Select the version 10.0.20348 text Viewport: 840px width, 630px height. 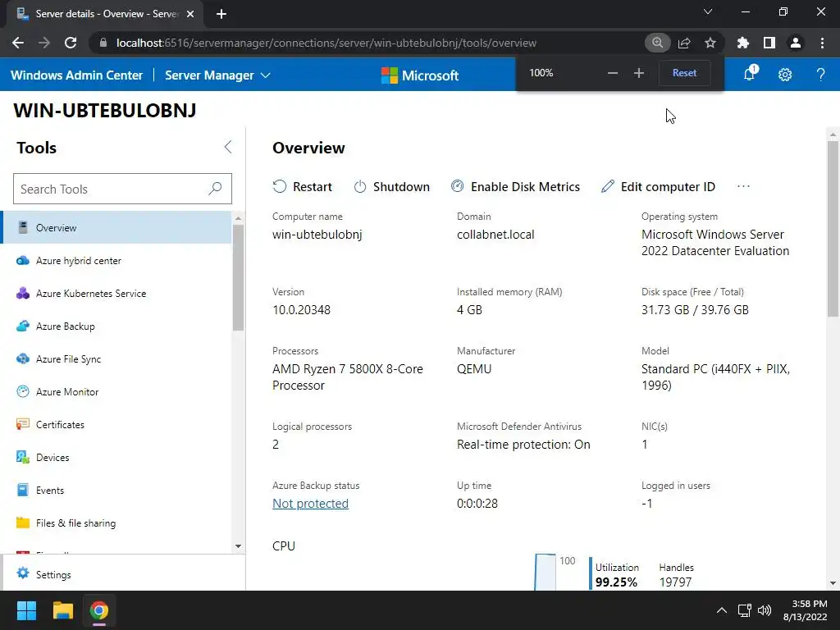[301, 309]
